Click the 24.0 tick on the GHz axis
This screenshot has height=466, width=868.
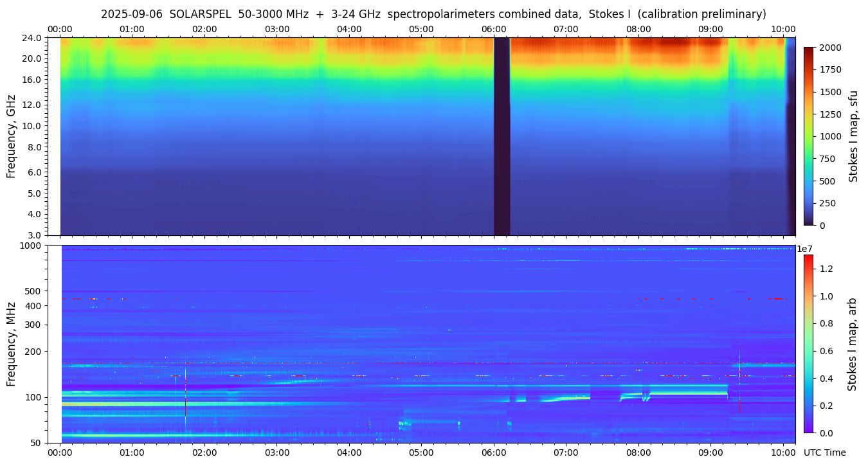point(32,38)
